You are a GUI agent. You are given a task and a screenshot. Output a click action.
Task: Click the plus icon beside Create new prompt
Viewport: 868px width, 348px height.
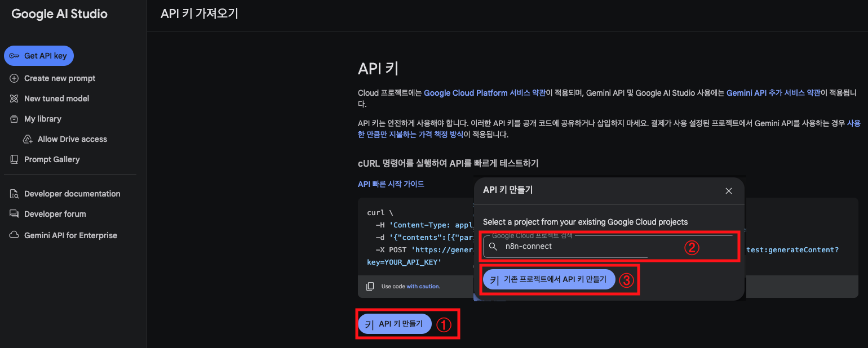point(14,78)
